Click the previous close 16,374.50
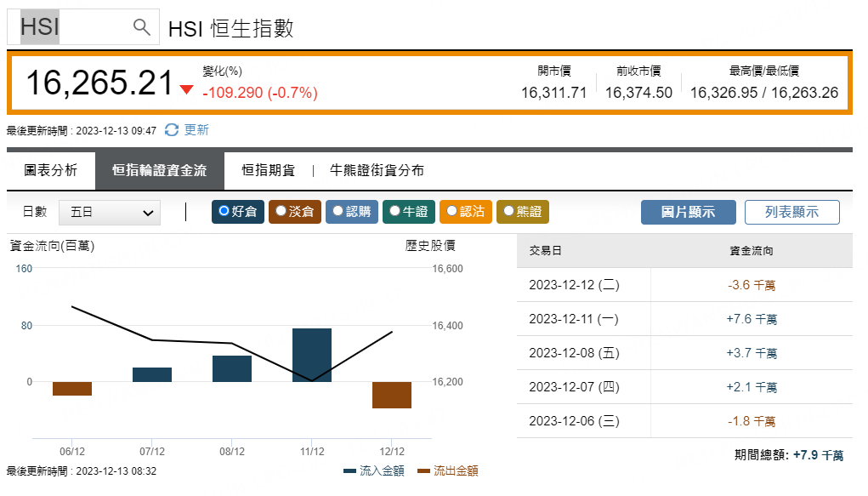Image resolution: width=868 pixels, height=496 pixels. [x=638, y=93]
